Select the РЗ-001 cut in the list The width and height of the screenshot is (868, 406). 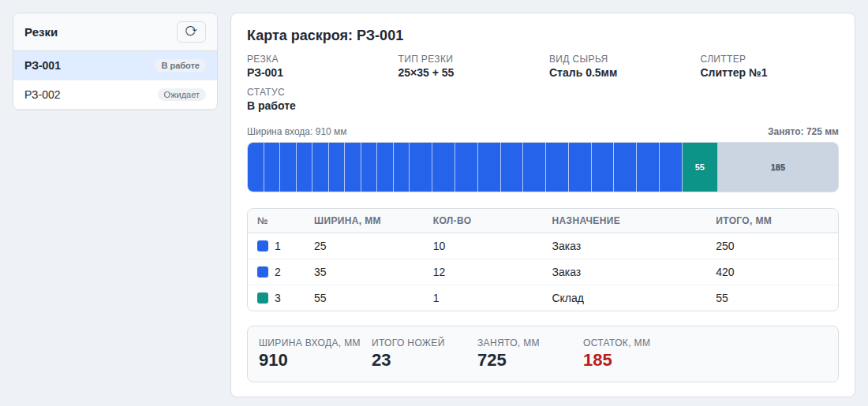[x=115, y=65]
